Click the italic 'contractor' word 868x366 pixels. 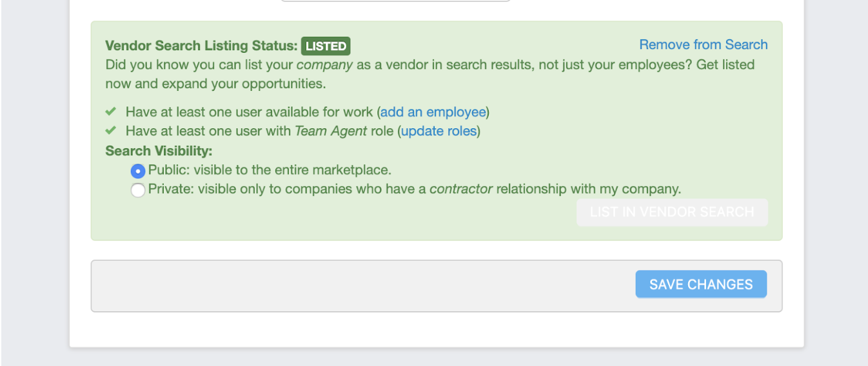pos(461,189)
